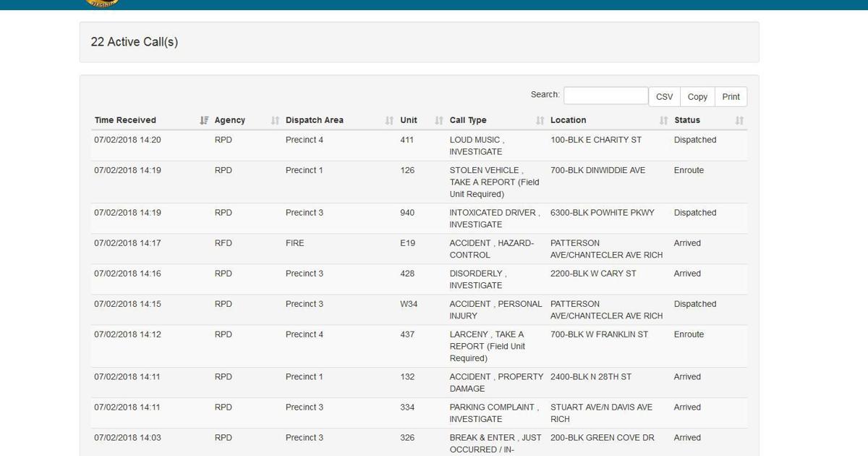The image size is (868, 456).
Task: Sort table using the Status sort arrows
Action: [x=739, y=120]
